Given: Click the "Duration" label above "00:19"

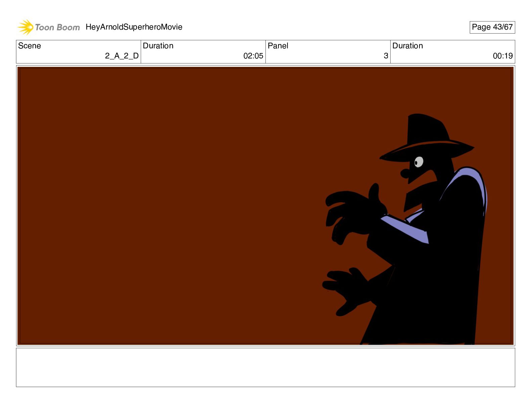Looking at the screenshot, I should point(408,46).
